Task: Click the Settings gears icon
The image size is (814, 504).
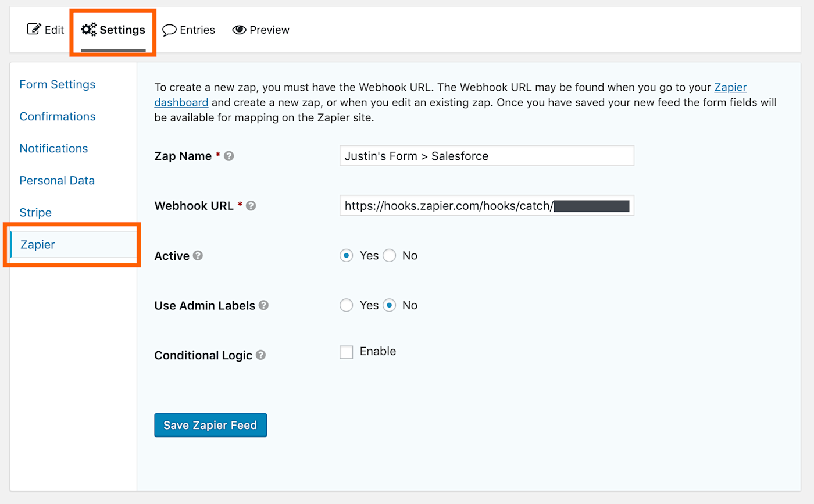Action: [x=89, y=30]
